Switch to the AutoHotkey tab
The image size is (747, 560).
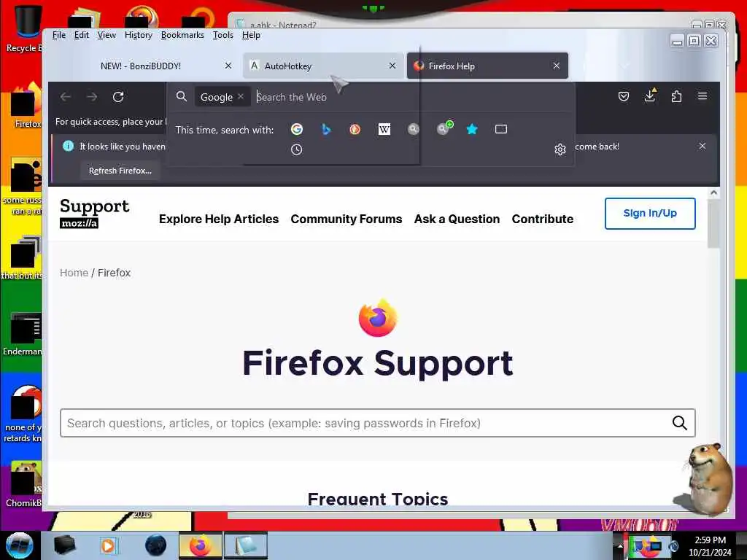[x=324, y=66]
